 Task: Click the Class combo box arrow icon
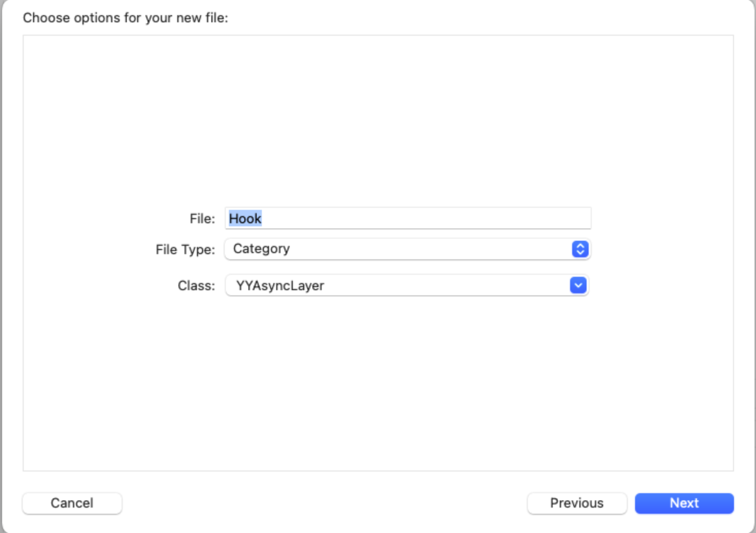coord(579,286)
